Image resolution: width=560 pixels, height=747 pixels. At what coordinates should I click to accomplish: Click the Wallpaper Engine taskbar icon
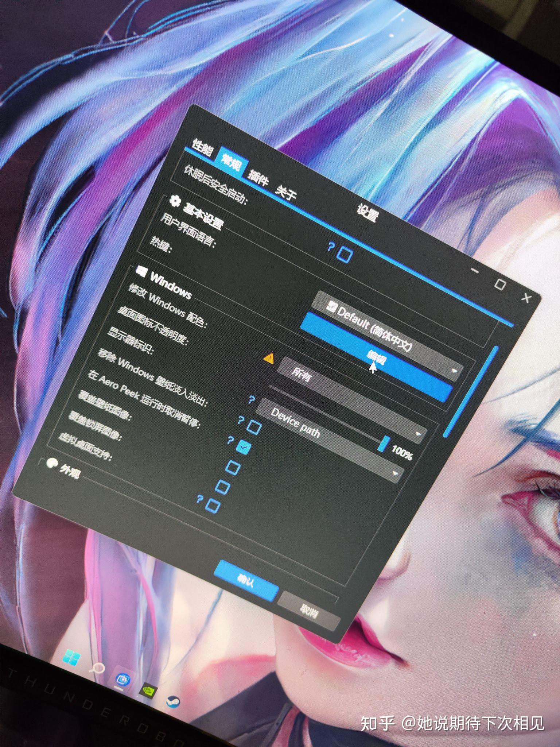click(x=122, y=679)
